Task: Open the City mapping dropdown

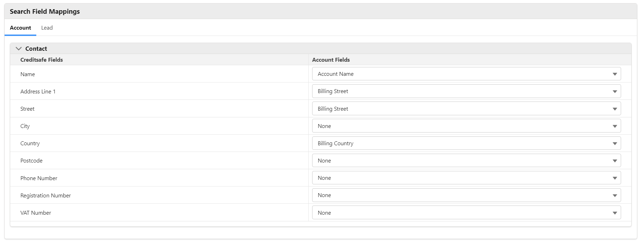Action: point(466,126)
